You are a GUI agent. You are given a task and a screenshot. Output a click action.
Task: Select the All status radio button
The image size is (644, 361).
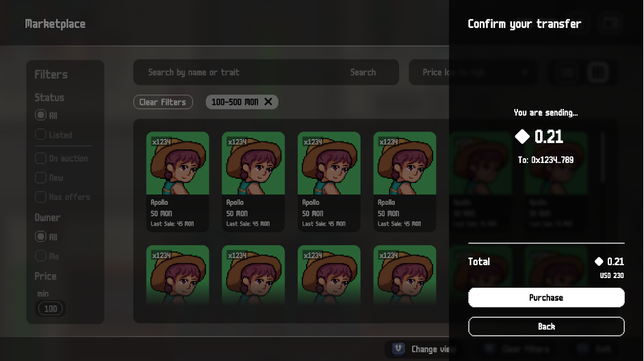pyautogui.click(x=41, y=116)
